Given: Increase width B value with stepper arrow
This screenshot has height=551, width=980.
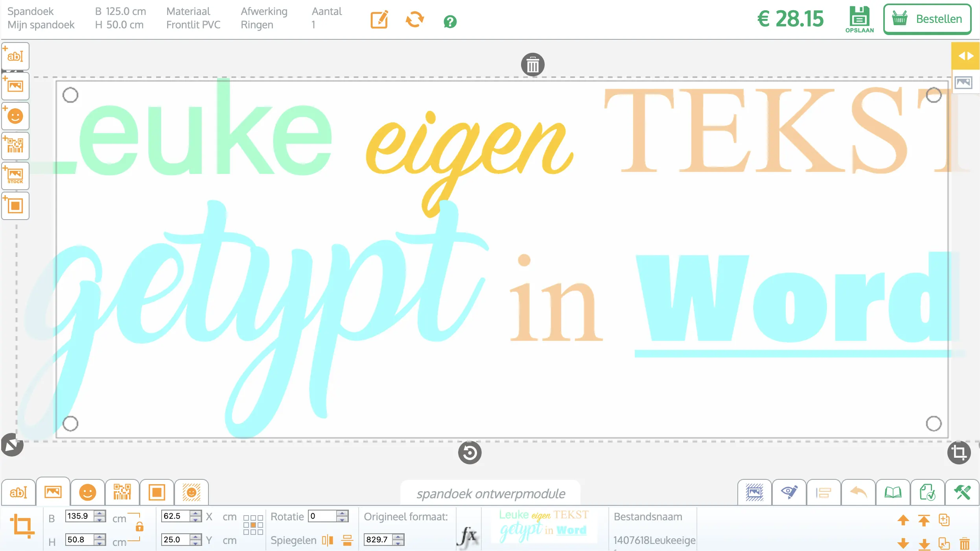Looking at the screenshot, I should [100, 513].
